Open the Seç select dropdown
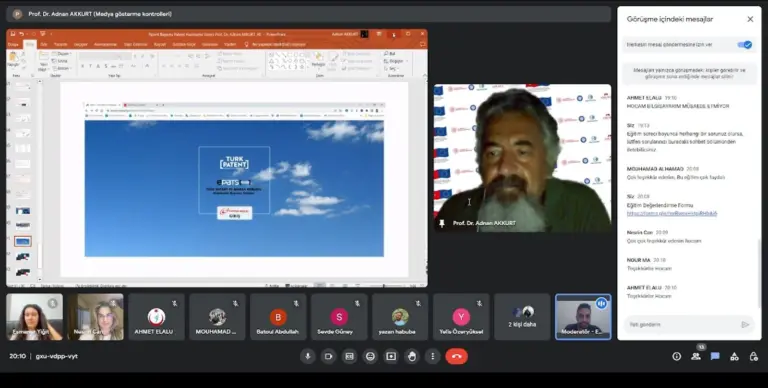This screenshot has width=768, height=388. (x=392, y=69)
